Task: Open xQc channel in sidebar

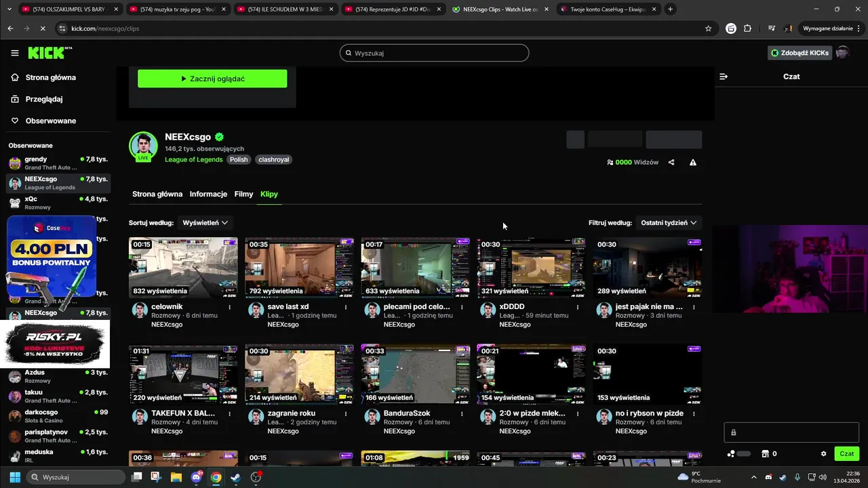Action: [58, 203]
